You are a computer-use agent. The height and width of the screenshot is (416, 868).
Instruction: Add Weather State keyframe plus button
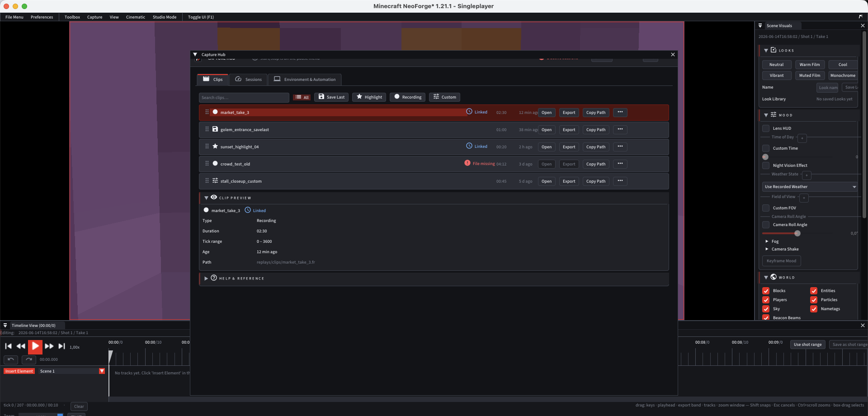807,175
